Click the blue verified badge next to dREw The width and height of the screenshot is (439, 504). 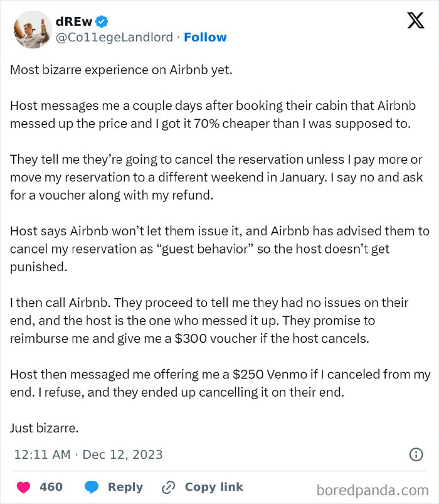pos(101,21)
